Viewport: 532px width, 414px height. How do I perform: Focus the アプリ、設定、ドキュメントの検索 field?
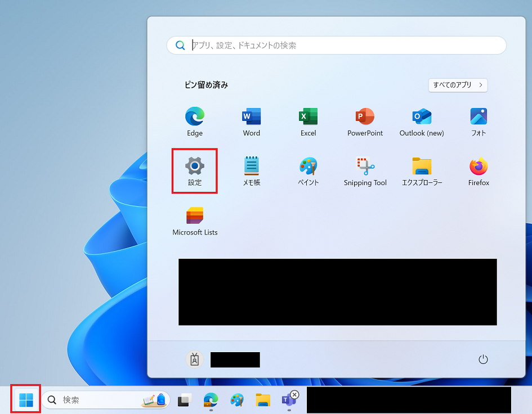(337, 45)
